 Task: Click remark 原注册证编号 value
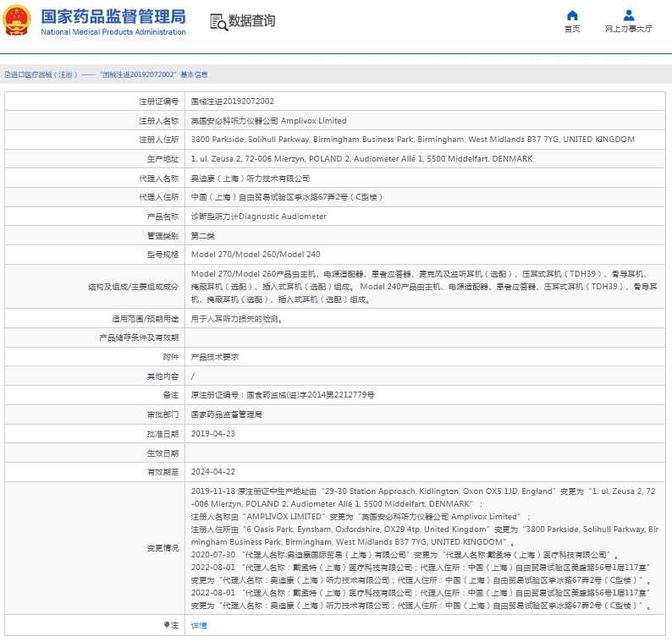pyautogui.click(x=283, y=395)
